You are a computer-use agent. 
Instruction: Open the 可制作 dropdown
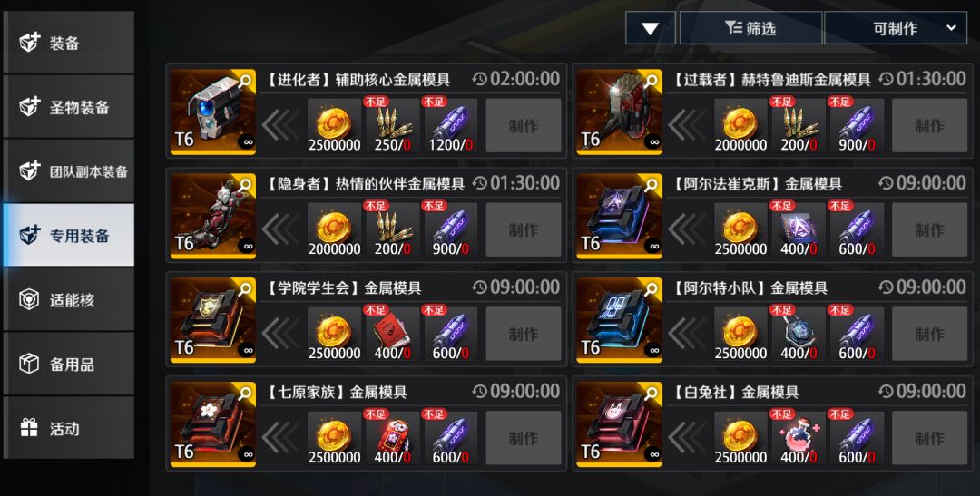[896, 28]
